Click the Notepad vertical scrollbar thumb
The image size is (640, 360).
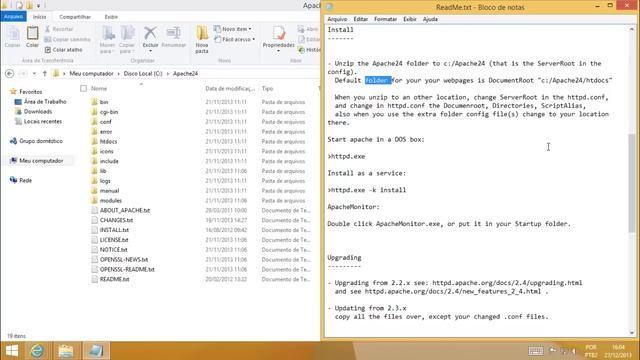pos(631,183)
